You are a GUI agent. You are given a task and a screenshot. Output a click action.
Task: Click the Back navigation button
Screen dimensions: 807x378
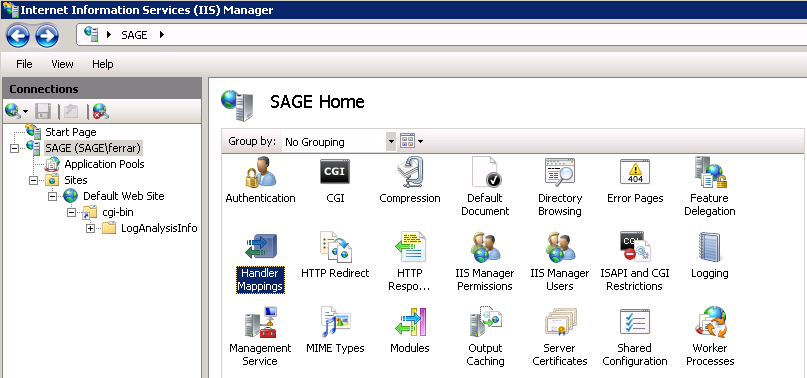17,36
